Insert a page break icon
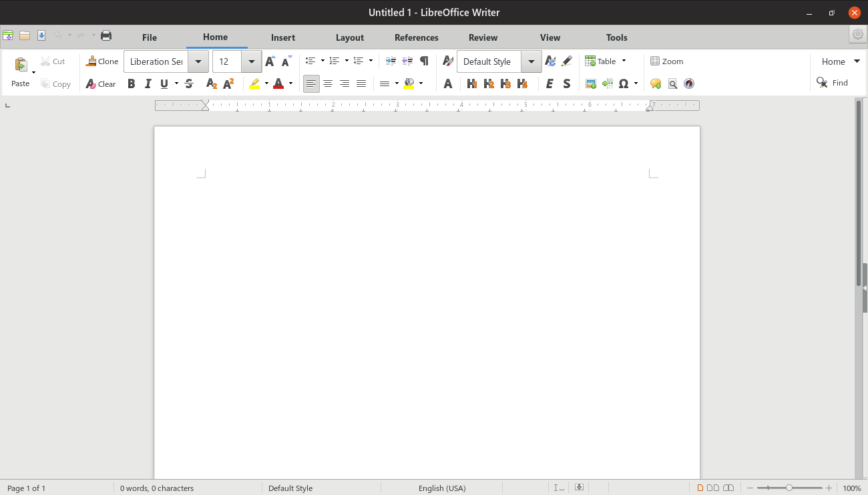 point(607,84)
